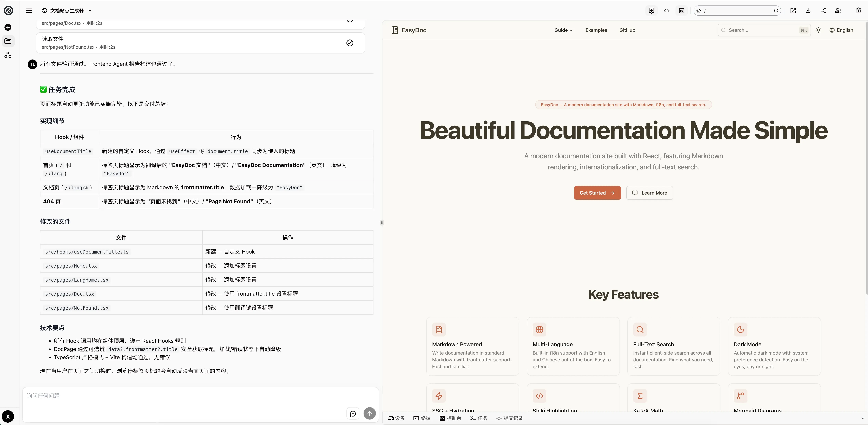Open the three-circles icon in the left sidebar

pos(8,55)
